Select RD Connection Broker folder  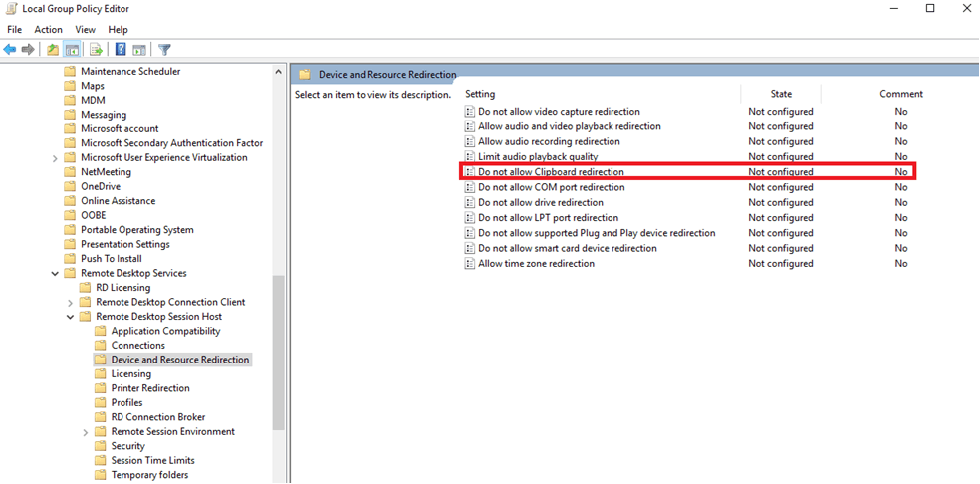[158, 417]
